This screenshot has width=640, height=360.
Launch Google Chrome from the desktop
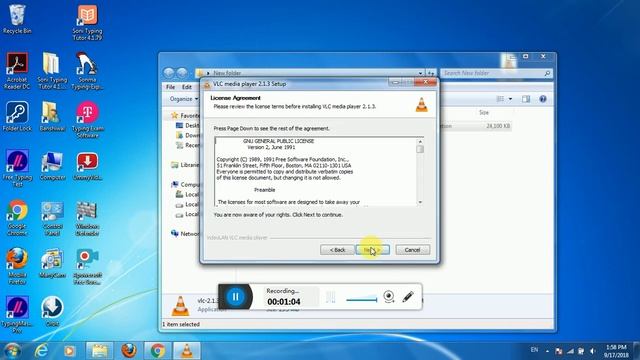coord(17,218)
